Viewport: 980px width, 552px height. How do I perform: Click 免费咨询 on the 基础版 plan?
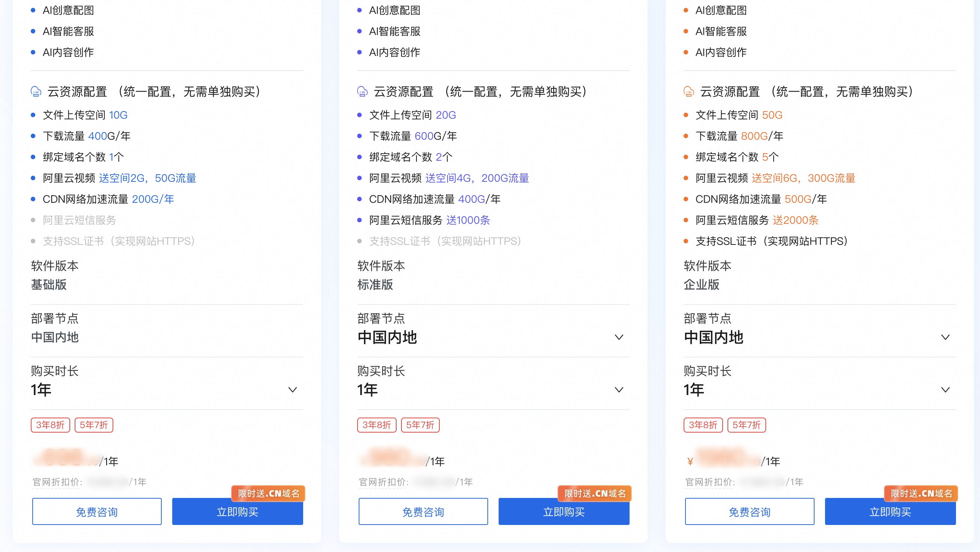[97, 511]
